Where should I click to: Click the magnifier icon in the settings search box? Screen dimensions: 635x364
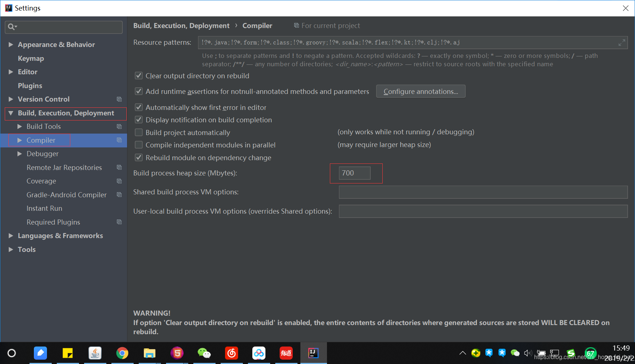tap(11, 26)
